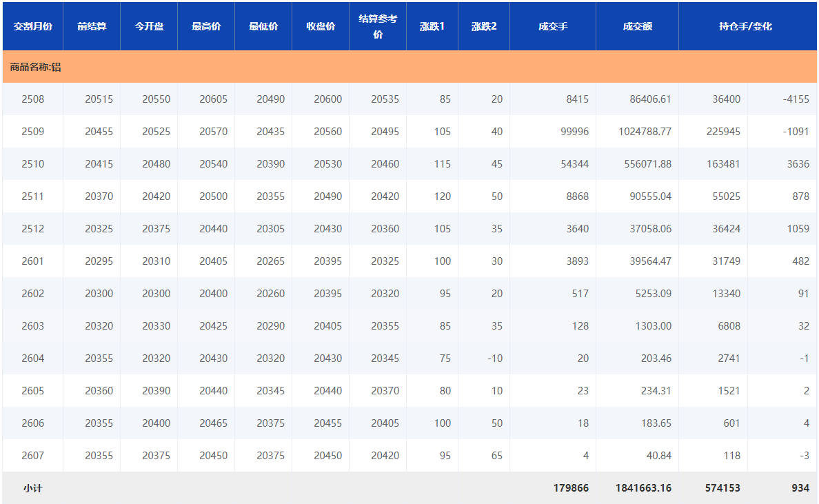Click the 涨跌2 column header

484,27
